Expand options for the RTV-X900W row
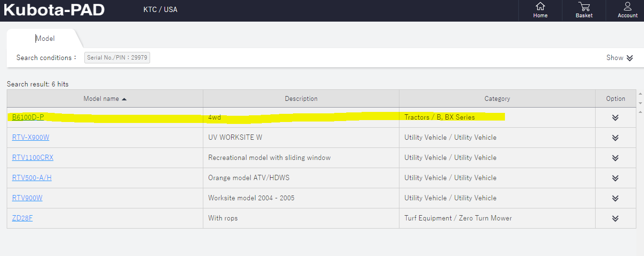This screenshot has width=644, height=256. coord(616,138)
